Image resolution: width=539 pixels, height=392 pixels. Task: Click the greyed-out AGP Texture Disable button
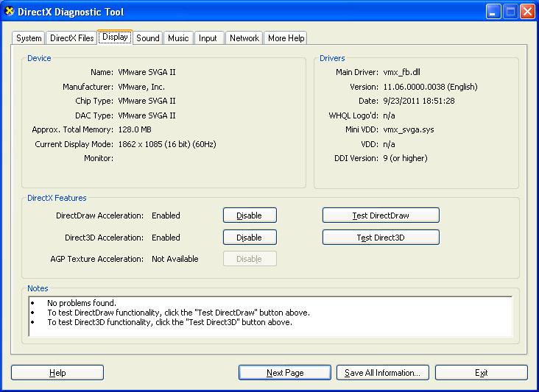point(250,259)
